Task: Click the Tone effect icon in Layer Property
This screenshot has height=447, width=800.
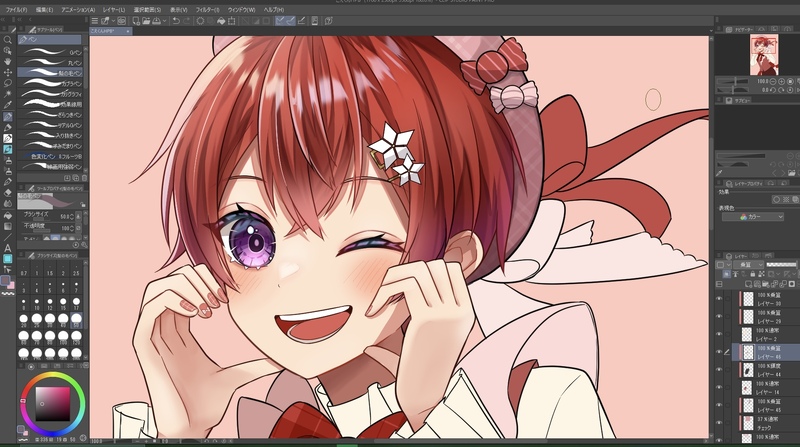Action: pyautogui.click(x=787, y=200)
